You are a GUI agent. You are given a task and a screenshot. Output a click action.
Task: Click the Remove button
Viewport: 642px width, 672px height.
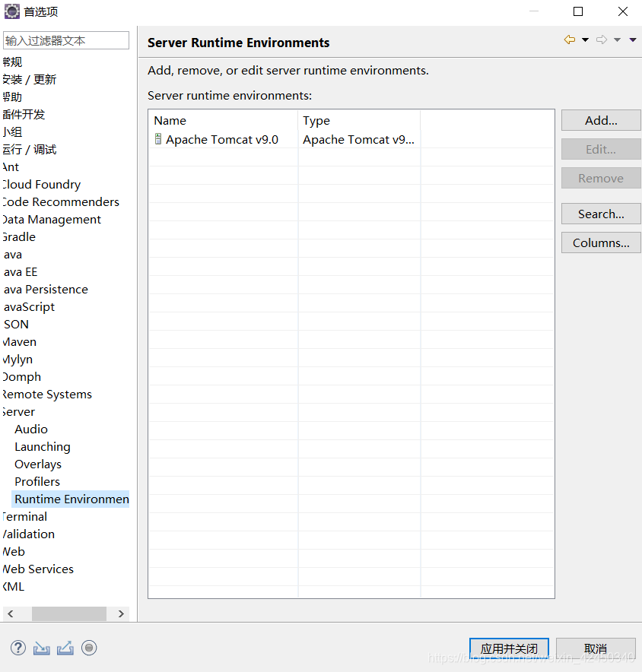coord(601,178)
